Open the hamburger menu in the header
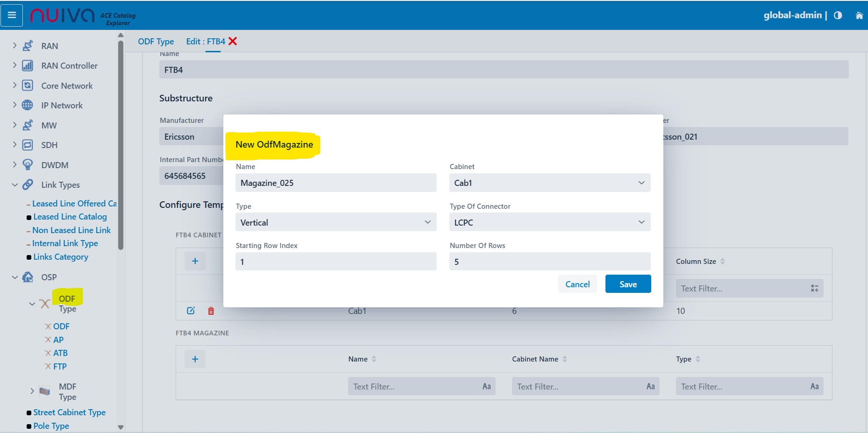 coord(12,15)
